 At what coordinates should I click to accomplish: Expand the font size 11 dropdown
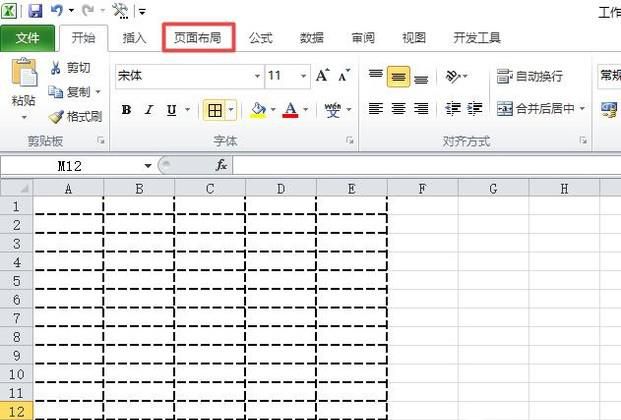click(303, 75)
